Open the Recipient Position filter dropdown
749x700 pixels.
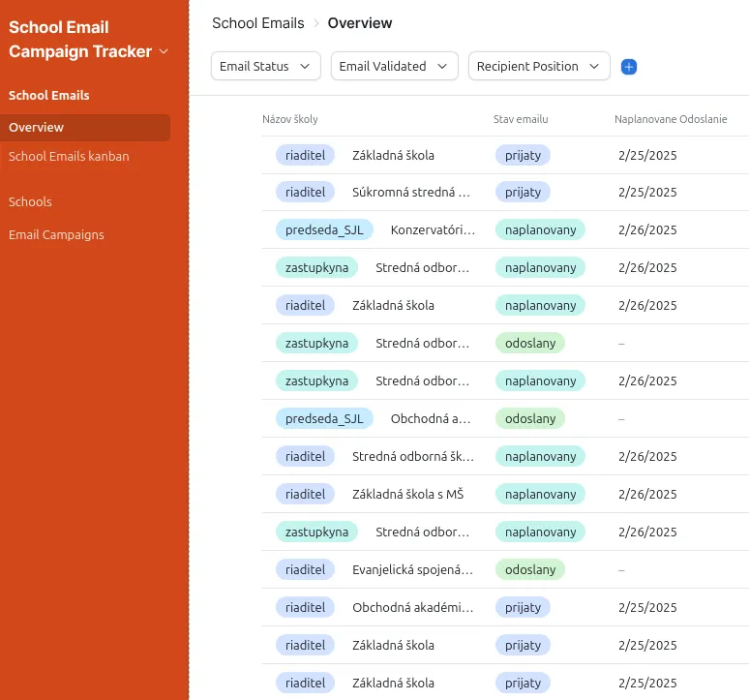(x=539, y=66)
